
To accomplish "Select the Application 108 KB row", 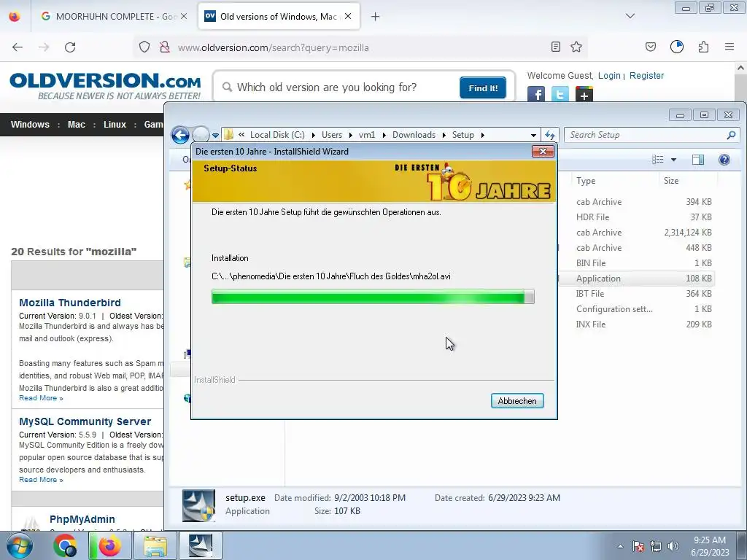I will tap(636, 279).
